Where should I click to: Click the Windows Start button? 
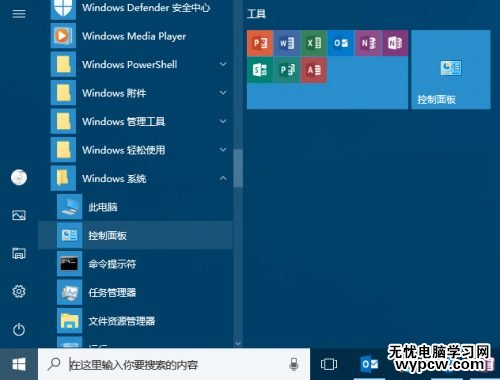[19, 364]
